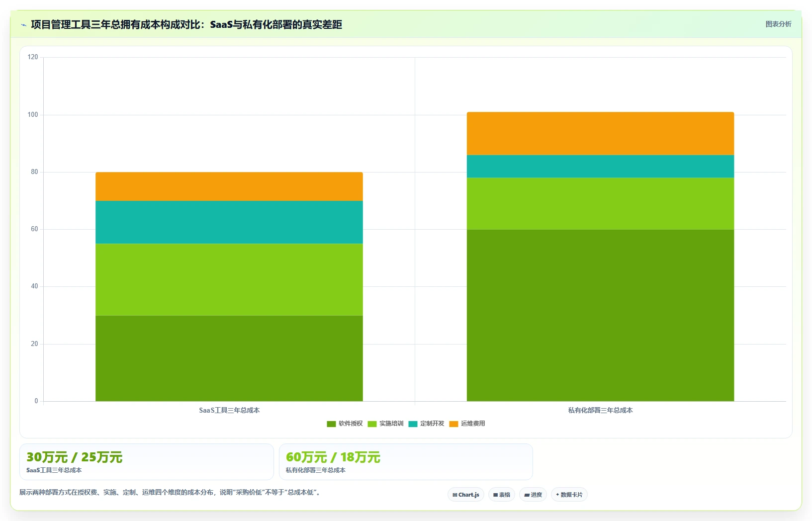Click 私有化部署 bar's teal segment
The width and height of the screenshot is (812, 521).
[600, 166]
